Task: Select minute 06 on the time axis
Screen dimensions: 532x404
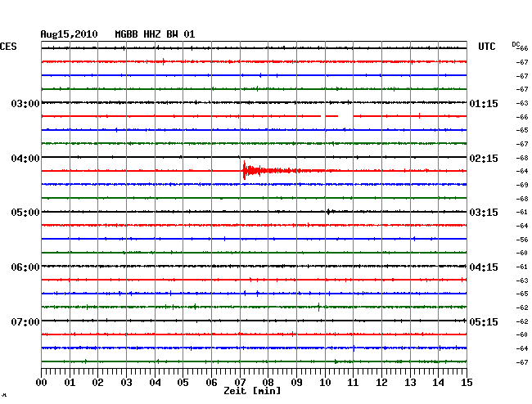Action: (211, 383)
